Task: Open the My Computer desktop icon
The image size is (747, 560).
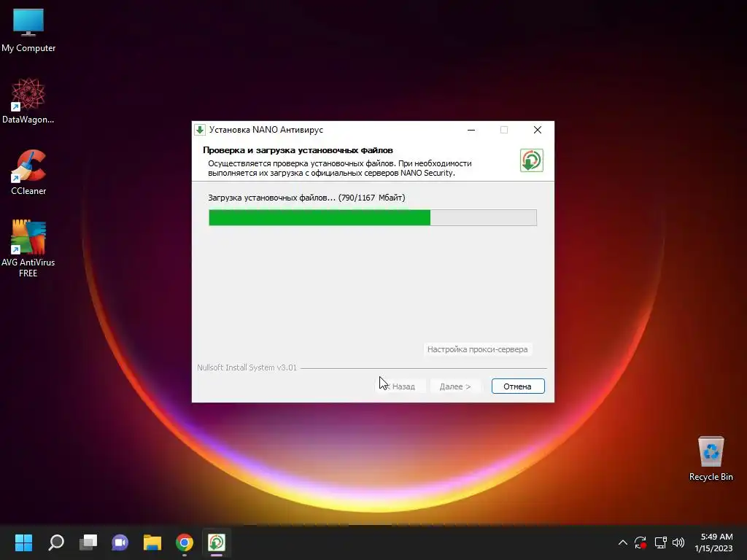Action: pyautogui.click(x=28, y=29)
